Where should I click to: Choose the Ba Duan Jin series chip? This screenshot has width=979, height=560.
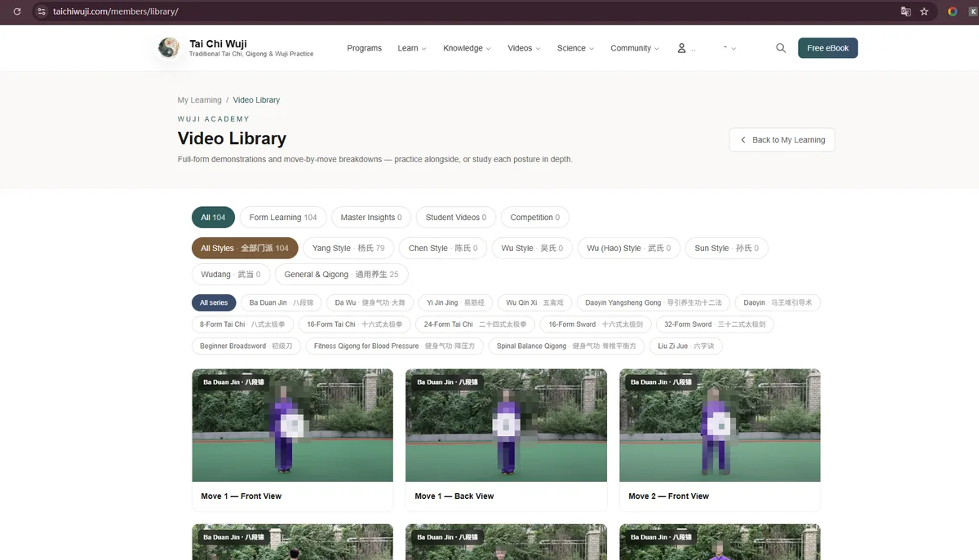(x=281, y=302)
